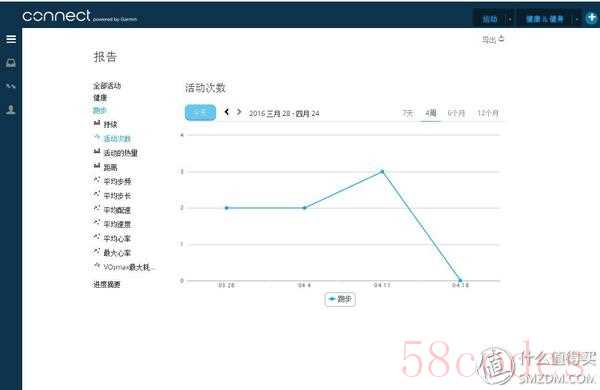Click the chart data point at 04-4
This screenshot has width=600, height=390.
pos(305,208)
